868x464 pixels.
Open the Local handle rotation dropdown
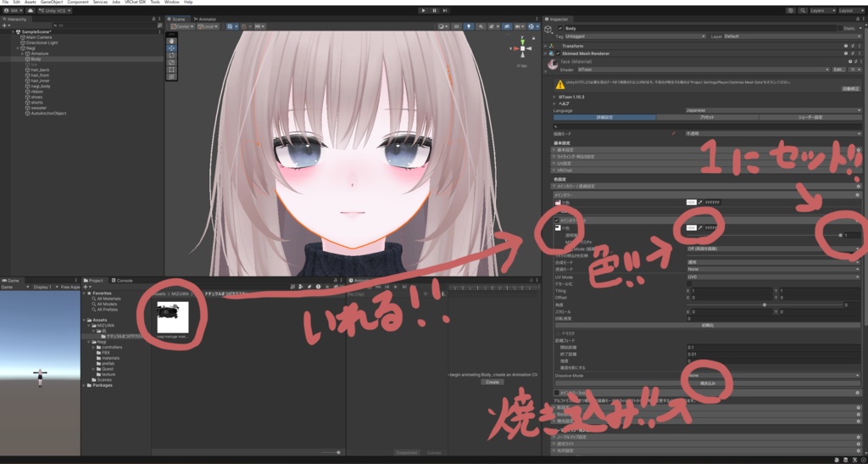[x=208, y=26]
